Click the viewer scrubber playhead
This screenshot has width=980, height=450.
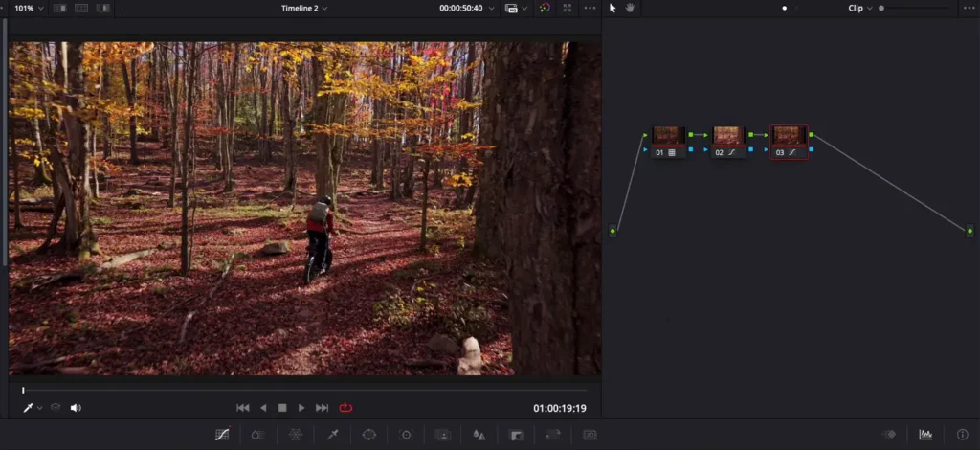pos(23,390)
